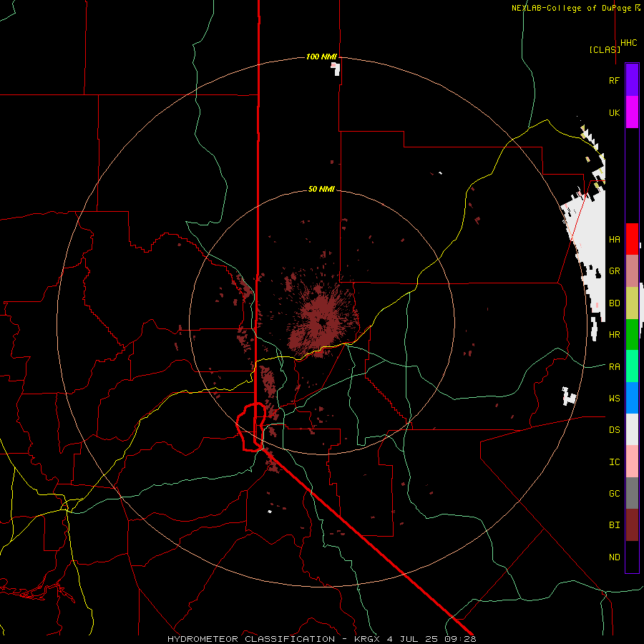The width and height of the screenshot is (644, 644).
Task: Click the light green RA swatch
Action: click(x=632, y=366)
